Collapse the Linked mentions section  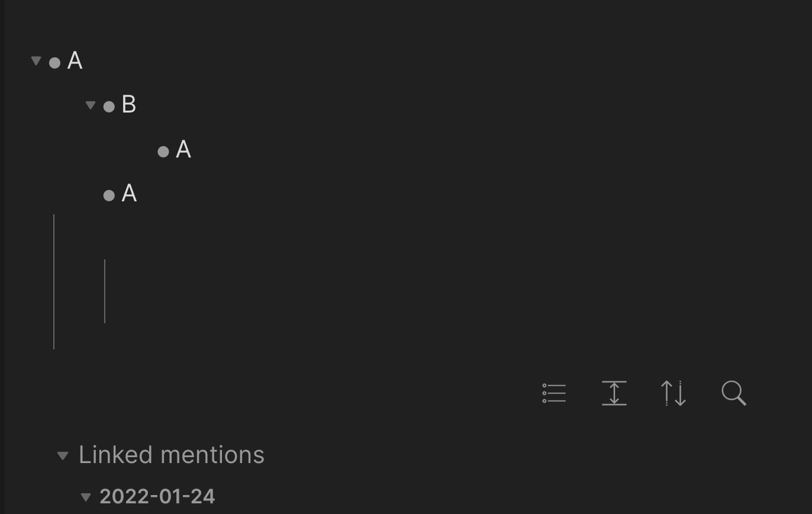click(63, 455)
